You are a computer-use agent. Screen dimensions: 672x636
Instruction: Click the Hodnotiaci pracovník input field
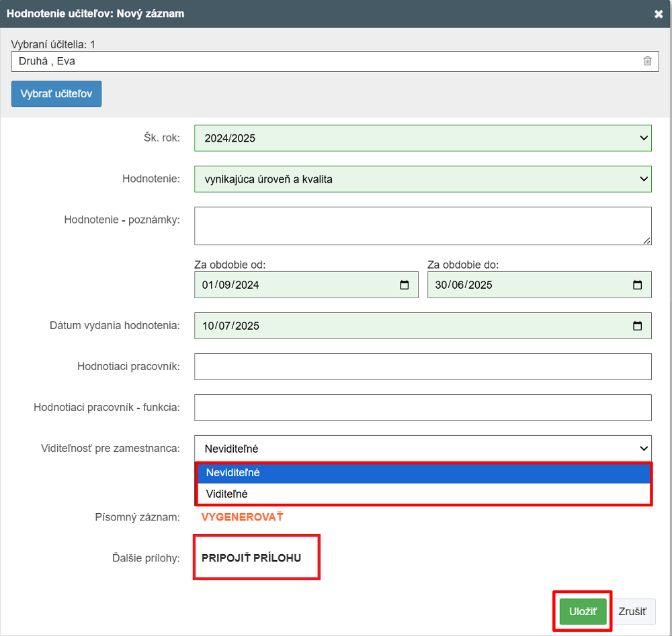click(423, 367)
